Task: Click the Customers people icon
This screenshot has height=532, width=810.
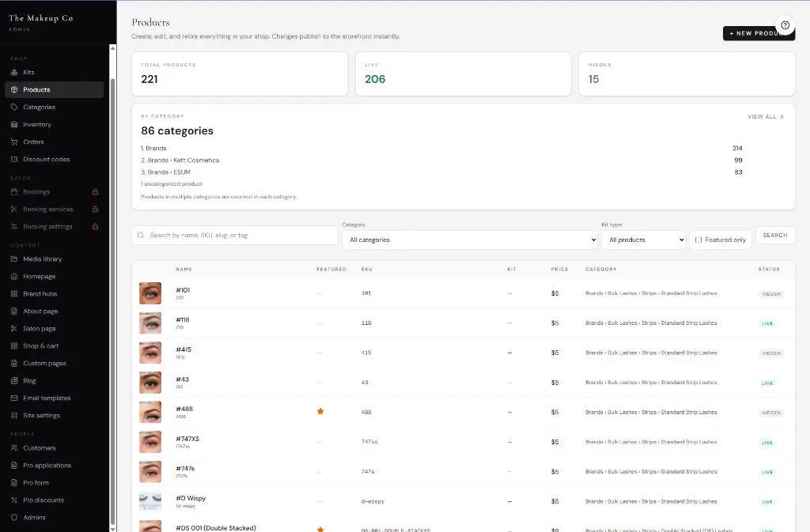Action: tap(14, 448)
